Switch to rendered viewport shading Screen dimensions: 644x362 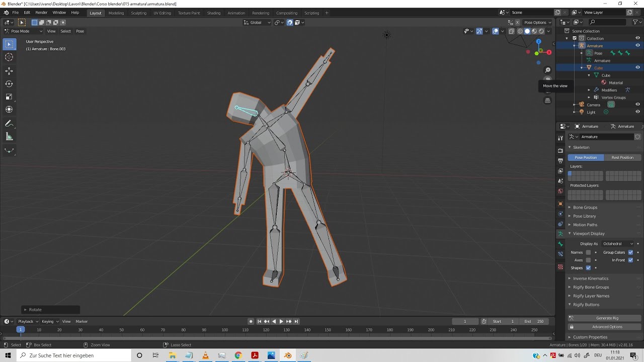coord(541,31)
